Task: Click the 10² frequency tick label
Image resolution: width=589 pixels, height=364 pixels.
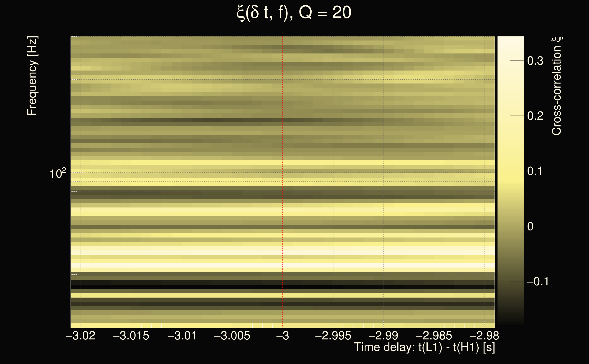Action: [x=58, y=173]
